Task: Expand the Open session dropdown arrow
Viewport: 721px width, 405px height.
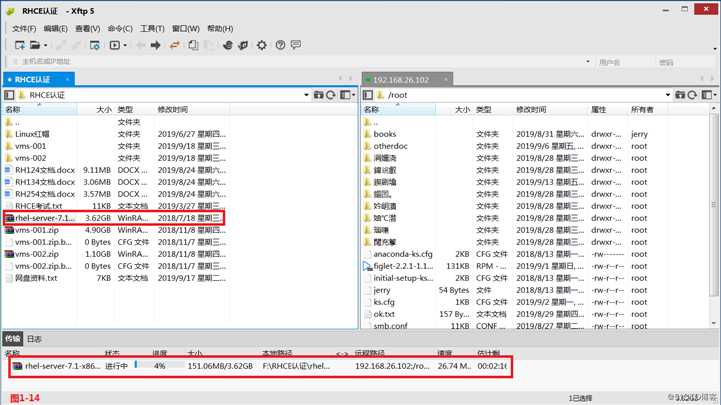Action: tap(45, 46)
